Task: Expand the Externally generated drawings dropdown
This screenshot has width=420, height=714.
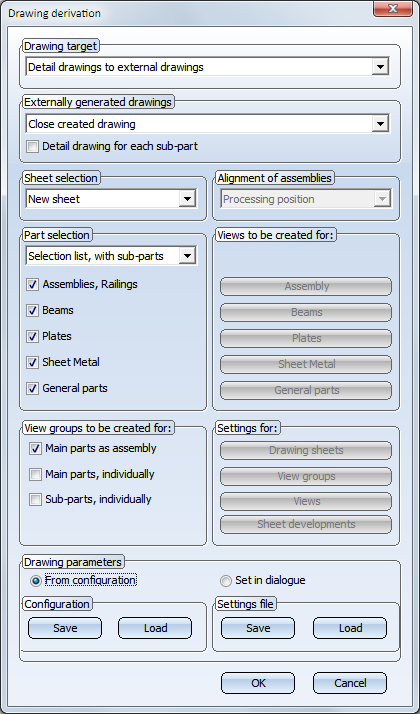Action: (207, 124)
